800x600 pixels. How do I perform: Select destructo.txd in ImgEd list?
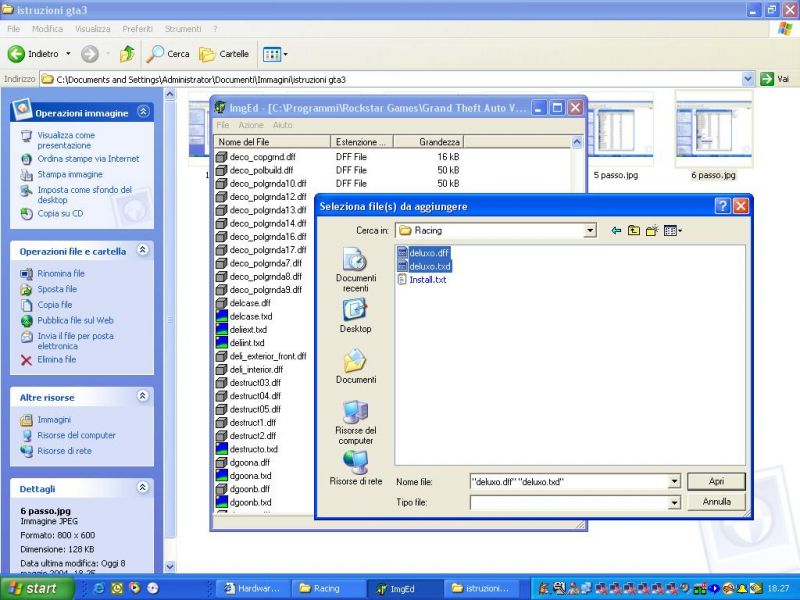pos(253,449)
